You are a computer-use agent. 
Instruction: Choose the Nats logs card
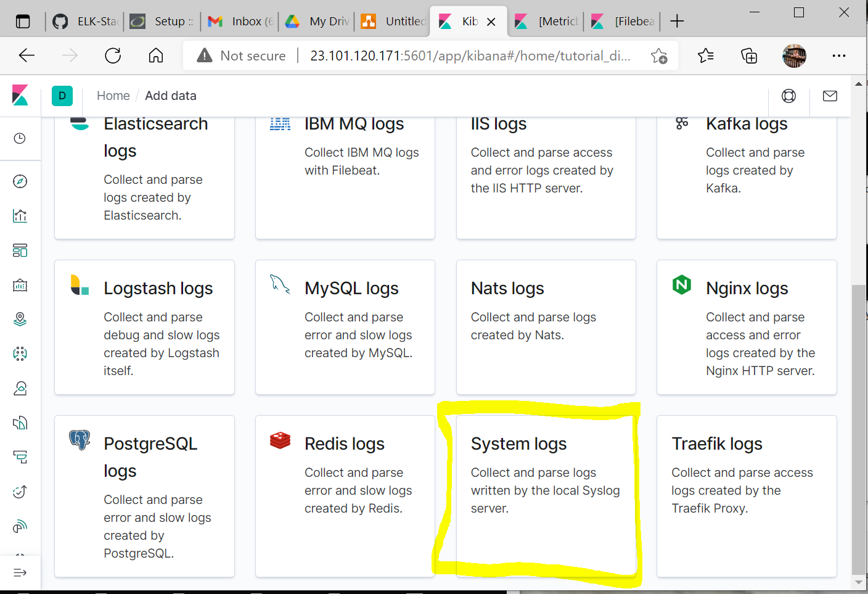coord(546,328)
